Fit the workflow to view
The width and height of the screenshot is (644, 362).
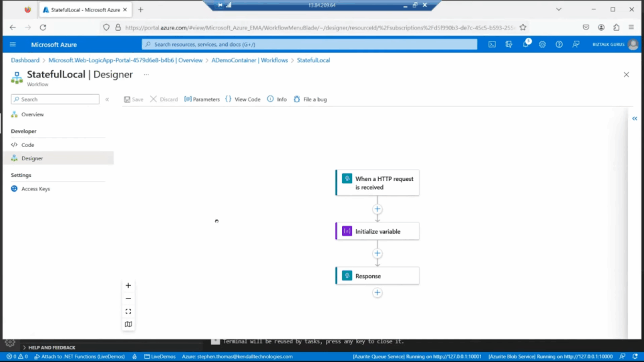(x=128, y=311)
